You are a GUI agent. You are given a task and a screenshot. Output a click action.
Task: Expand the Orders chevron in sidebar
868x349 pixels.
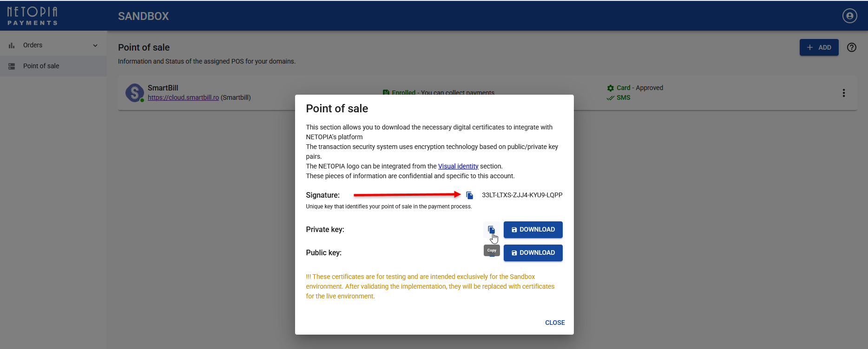pos(95,45)
